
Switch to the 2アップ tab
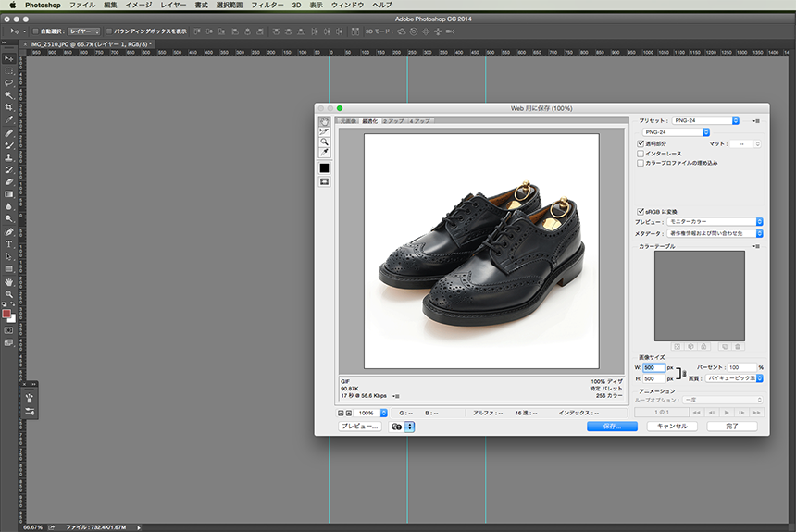point(393,121)
